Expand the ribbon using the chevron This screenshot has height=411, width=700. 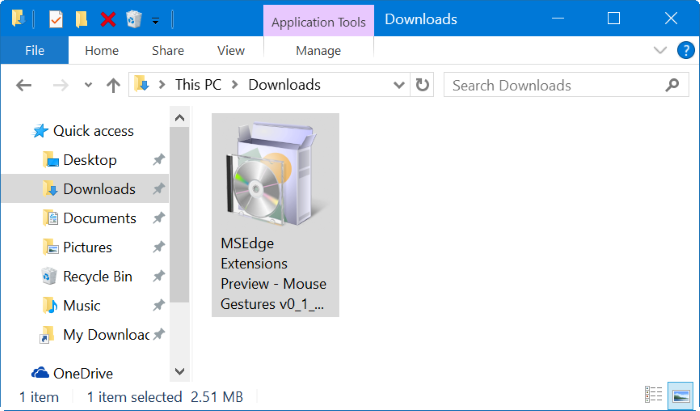pos(660,50)
